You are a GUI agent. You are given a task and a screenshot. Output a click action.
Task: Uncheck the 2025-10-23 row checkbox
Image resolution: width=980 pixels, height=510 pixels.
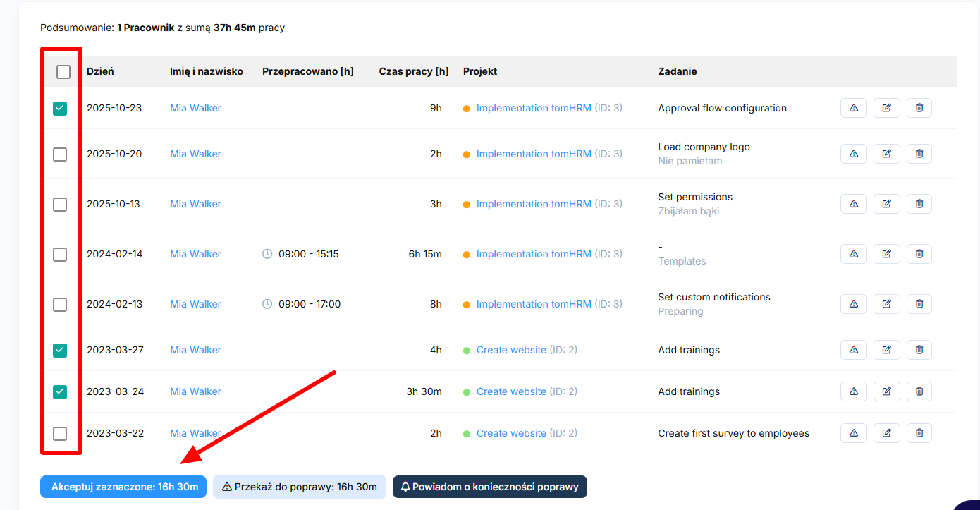point(61,109)
